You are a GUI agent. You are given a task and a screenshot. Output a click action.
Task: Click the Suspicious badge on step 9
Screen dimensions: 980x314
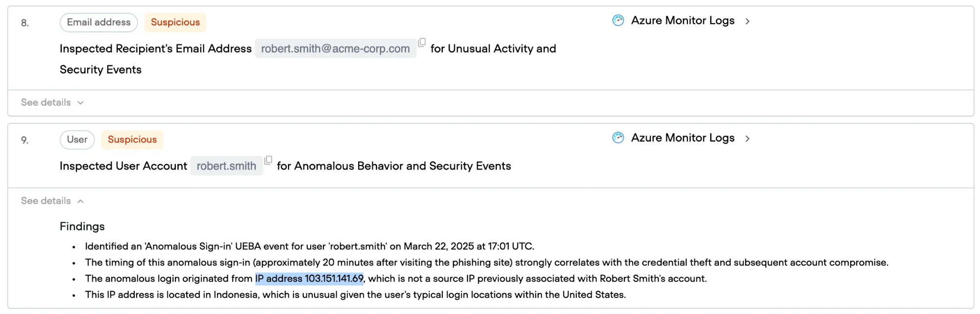[132, 140]
